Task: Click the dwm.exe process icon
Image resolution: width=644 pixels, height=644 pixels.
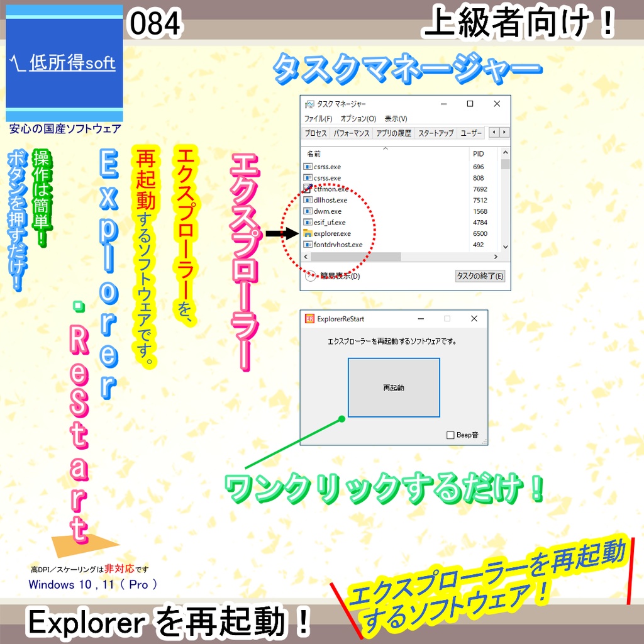Action: 308,211
